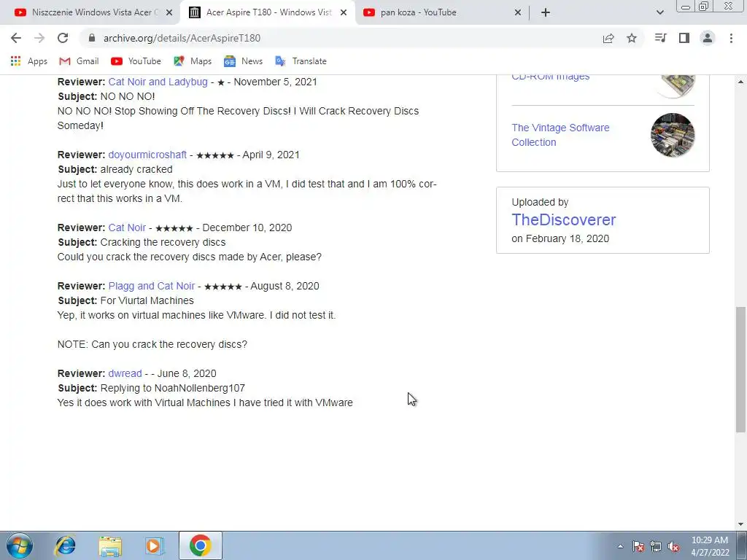Open Apps bookmark shortcut
Viewport: 747px width, 560px height.
coord(29,61)
